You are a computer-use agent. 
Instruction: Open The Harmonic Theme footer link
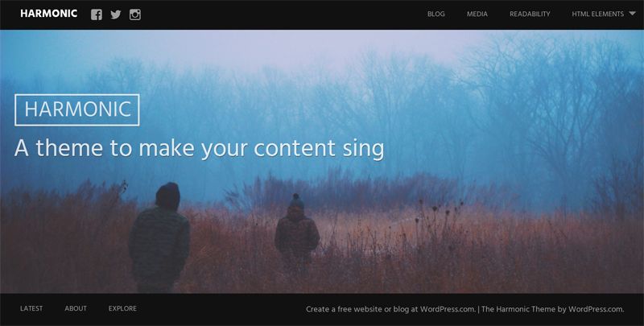pos(514,309)
